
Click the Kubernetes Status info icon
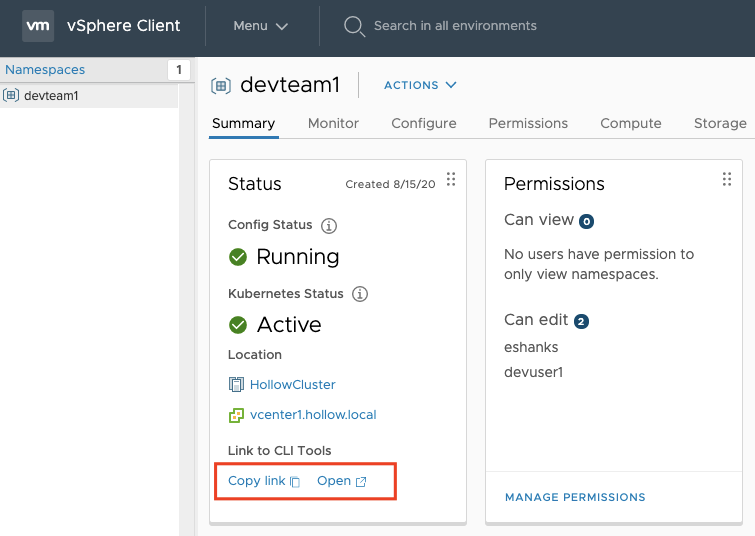pos(360,294)
